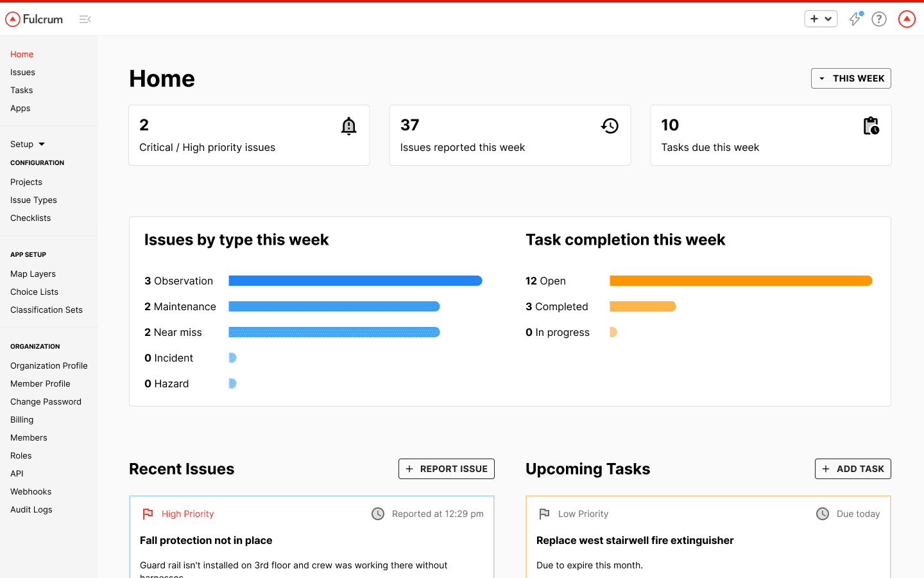Collapse the Setup section in sidebar
Viewport: 924px width, 578px height.
pyautogui.click(x=28, y=144)
